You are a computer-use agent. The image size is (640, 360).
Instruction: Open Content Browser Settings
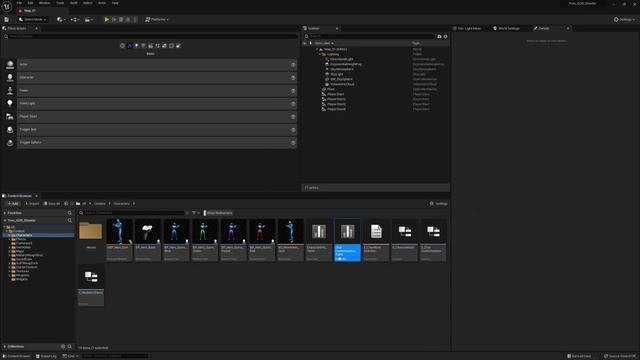point(439,203)
